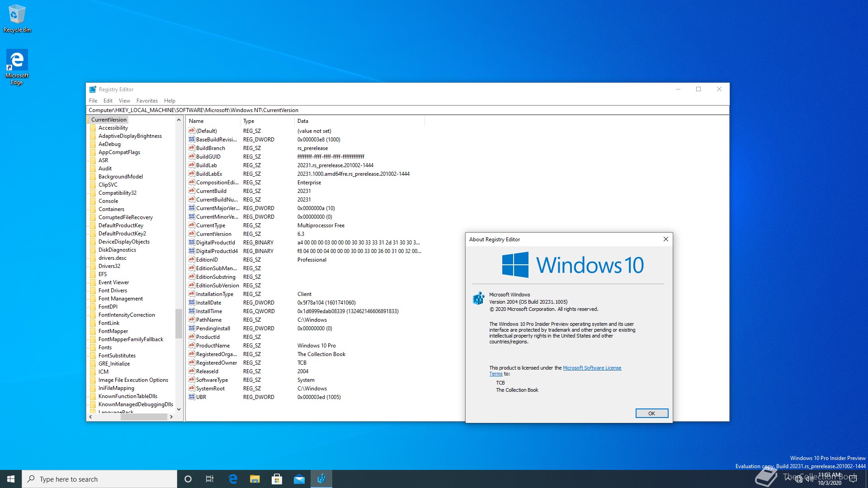Click the UBR DWORD value icon
The height and width of the screenshot is (488, 868).
click(x=192, y=397)
